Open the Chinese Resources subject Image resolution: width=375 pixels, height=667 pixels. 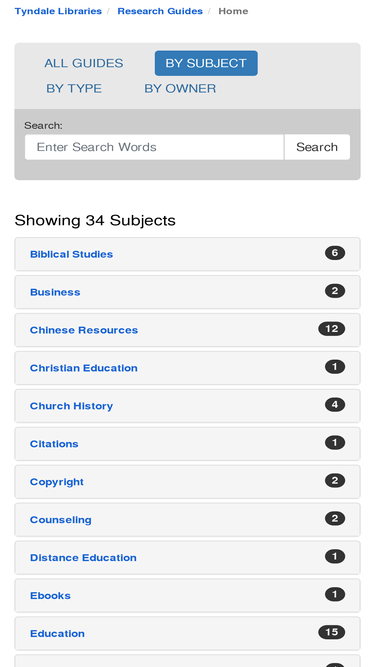point(84,330)
